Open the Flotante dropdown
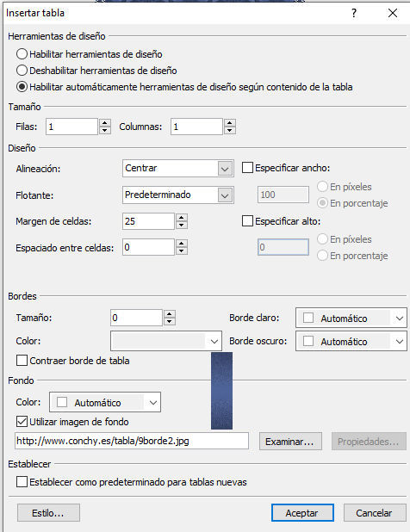 tap(177, 195)
